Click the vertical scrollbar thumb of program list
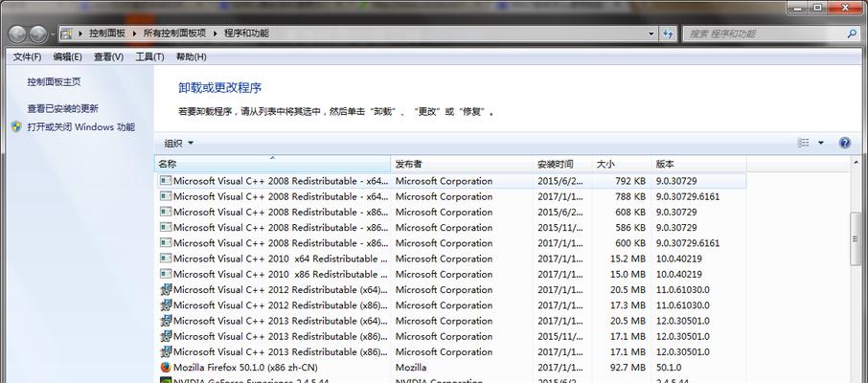Screen dimensions: 868x383 [856, 238]
